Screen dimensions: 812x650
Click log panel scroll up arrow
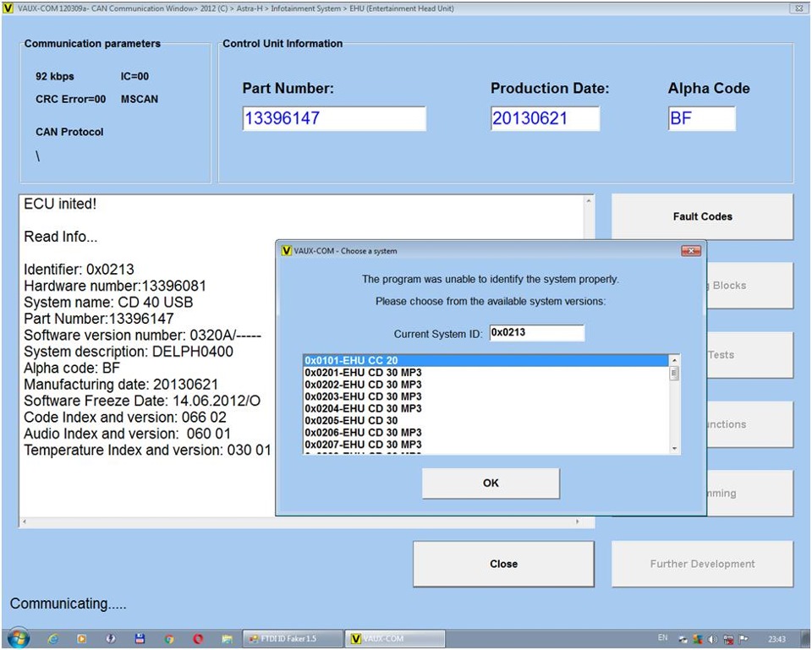(x=589, y=201)
